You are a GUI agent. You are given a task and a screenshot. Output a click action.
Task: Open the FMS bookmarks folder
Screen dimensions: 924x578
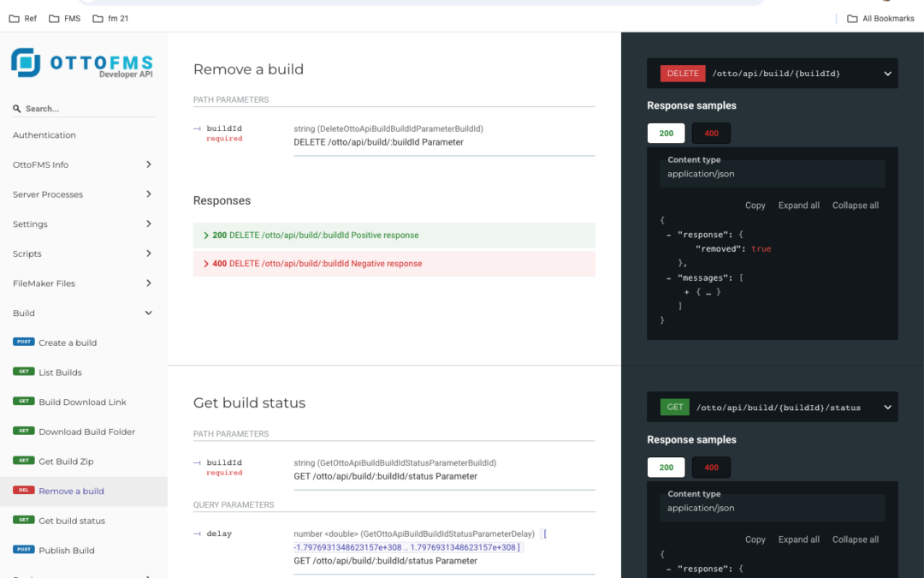point(65,18)
